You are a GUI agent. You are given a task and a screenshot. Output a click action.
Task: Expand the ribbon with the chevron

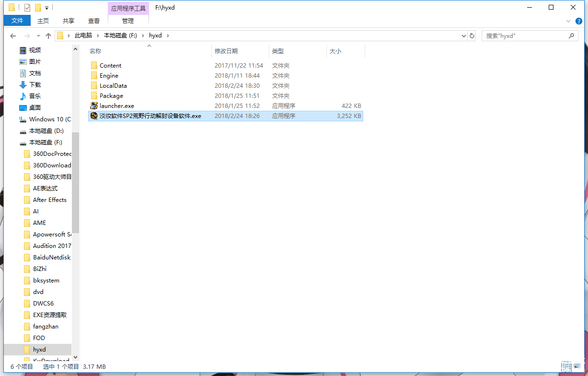pyautogui.click(x=568, y=21)
